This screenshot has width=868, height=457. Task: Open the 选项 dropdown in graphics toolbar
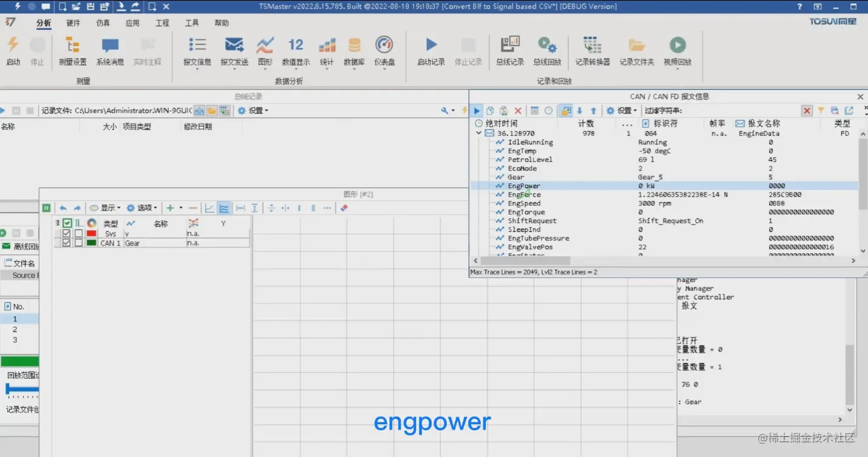(x=142, y=208)
